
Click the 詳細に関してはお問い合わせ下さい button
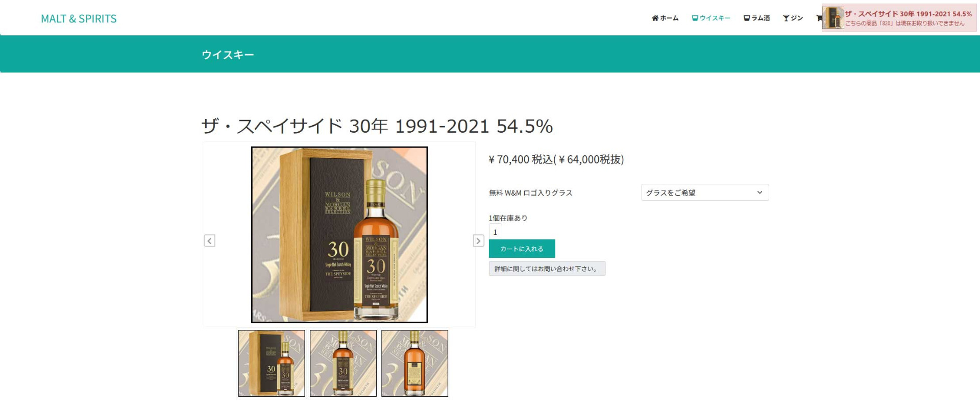pyautogui.click(x=547, y=269)
